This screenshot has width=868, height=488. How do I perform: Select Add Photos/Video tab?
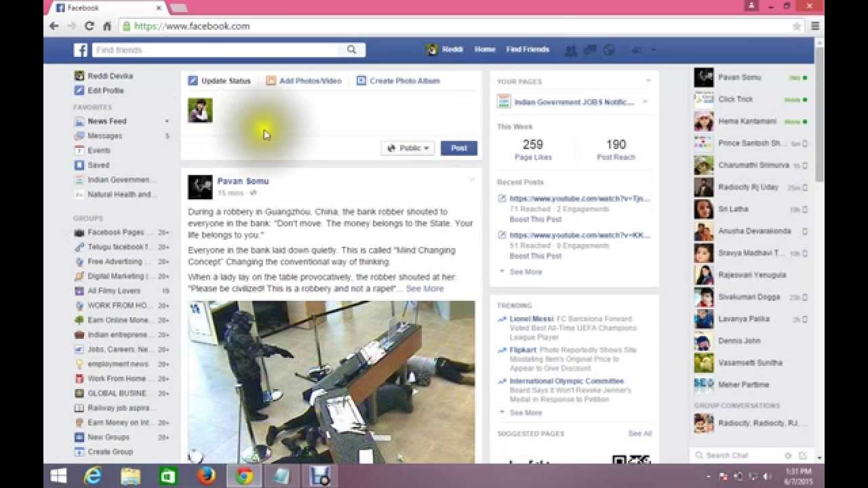pos(304,81)
